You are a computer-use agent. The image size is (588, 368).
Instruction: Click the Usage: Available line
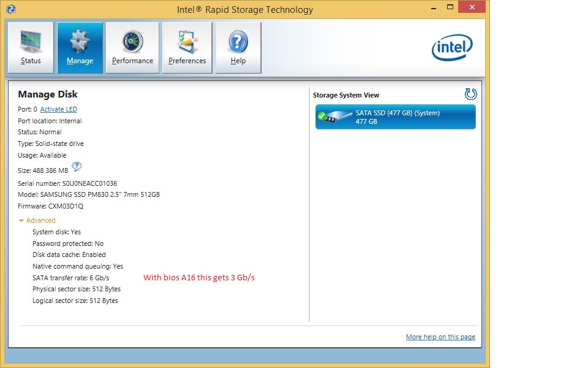click(x=42, y=155)
